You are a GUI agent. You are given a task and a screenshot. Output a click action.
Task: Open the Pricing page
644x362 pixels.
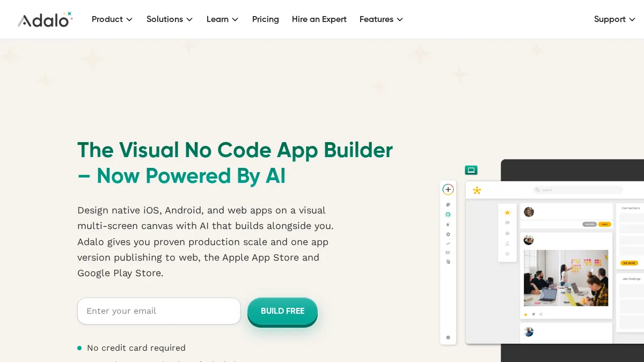266,19
